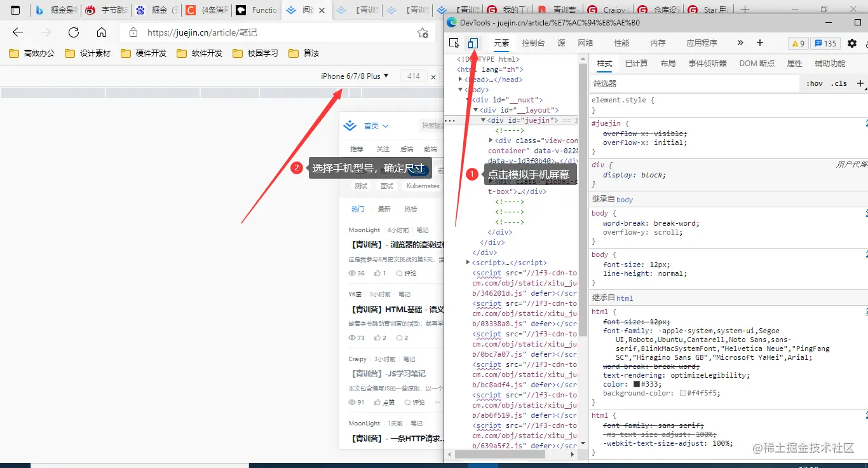The image size is (868, 468).
Task: Select the 推荐 category in juejin page
Action: (x=356, y=149)
